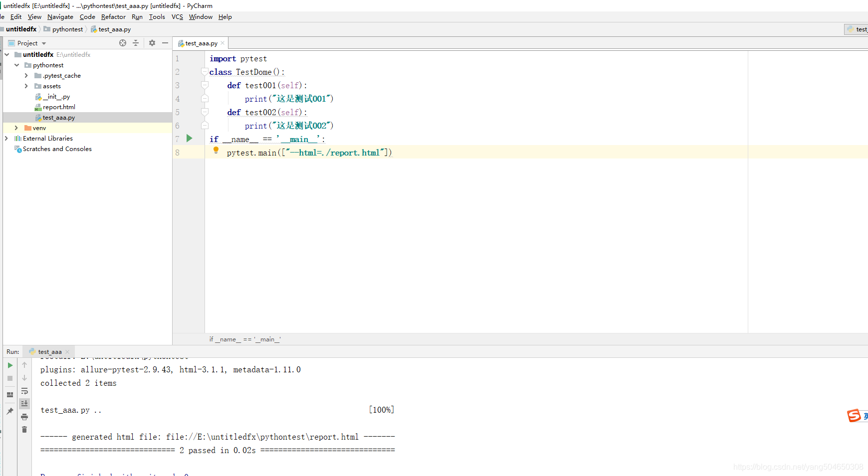This screenshot has height=476, width=868.
Task: Hide the Project tool window
Action: pos(165,43)
